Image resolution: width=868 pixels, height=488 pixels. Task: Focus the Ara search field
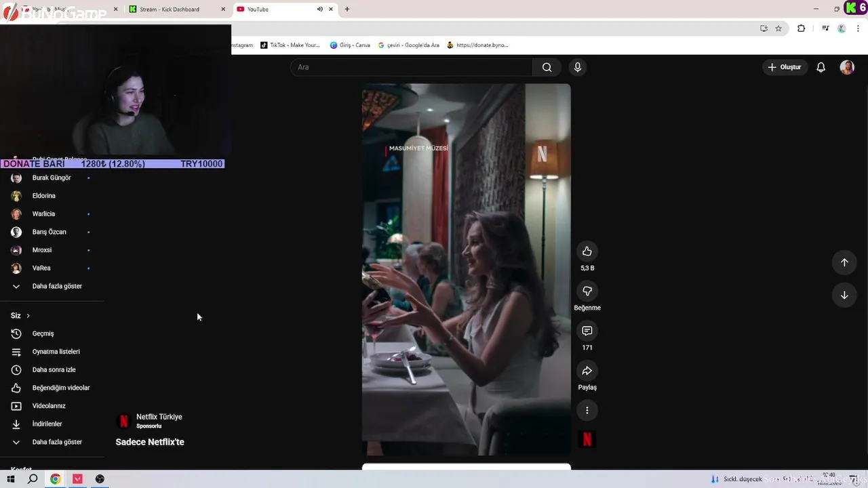click(x=412, y=67)
